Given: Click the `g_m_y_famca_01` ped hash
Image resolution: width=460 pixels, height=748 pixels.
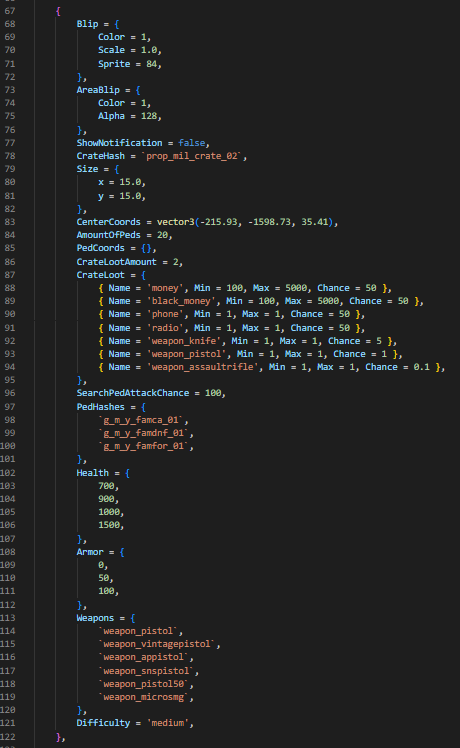Looking at the screenshot, I should pos(141,420).
